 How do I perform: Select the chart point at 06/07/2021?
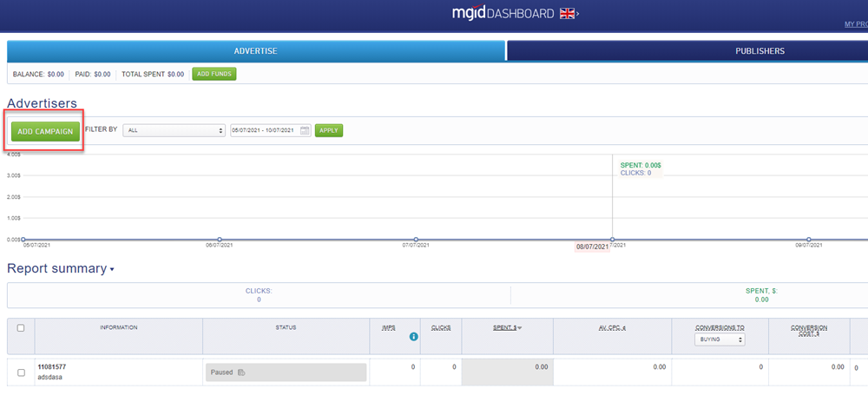[220, 240]
